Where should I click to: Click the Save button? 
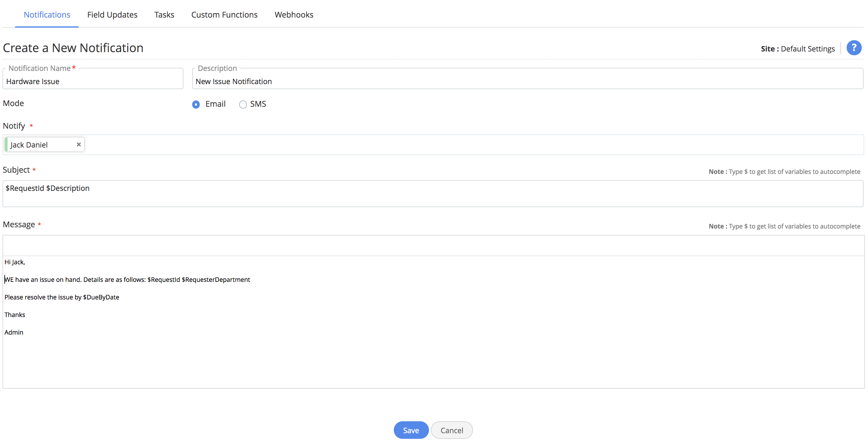(x=411, y=430)
